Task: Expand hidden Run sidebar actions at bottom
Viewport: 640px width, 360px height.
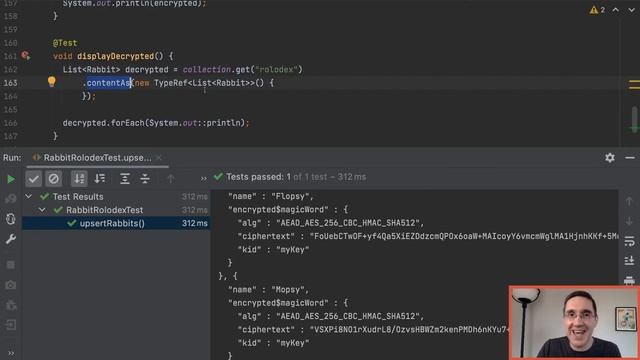Action: (11, 353)
